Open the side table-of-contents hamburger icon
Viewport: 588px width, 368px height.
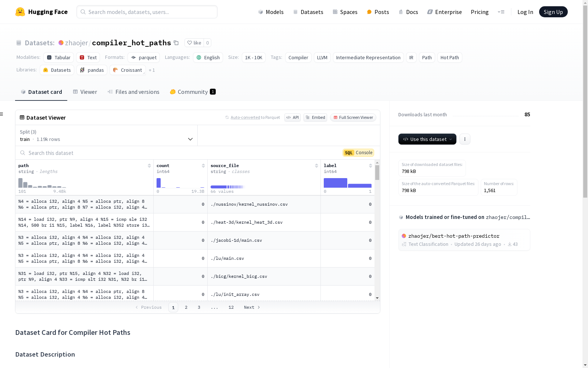(x=1, y=114)
